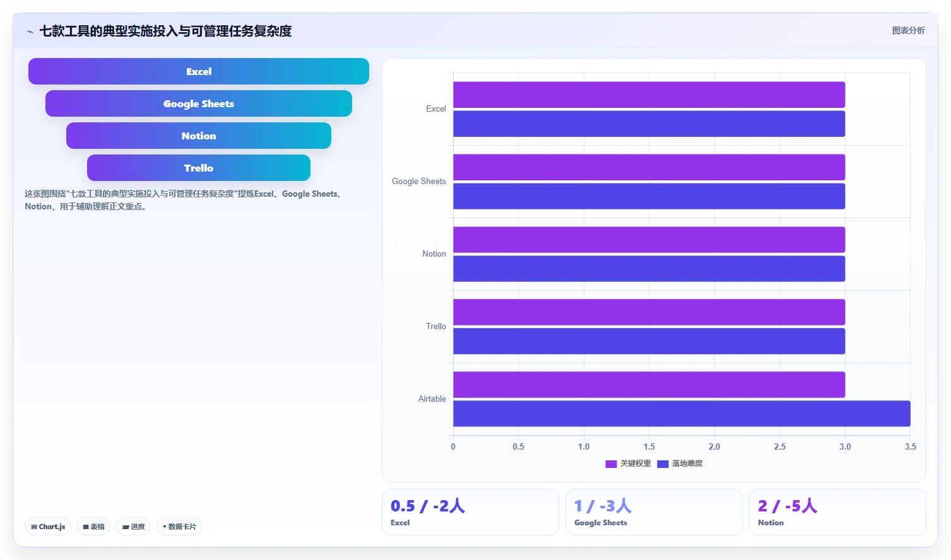Screen dimensions: 951x560
Task: Toggle the 落地难度 legend swatch
Action: [x=663, y=464]
